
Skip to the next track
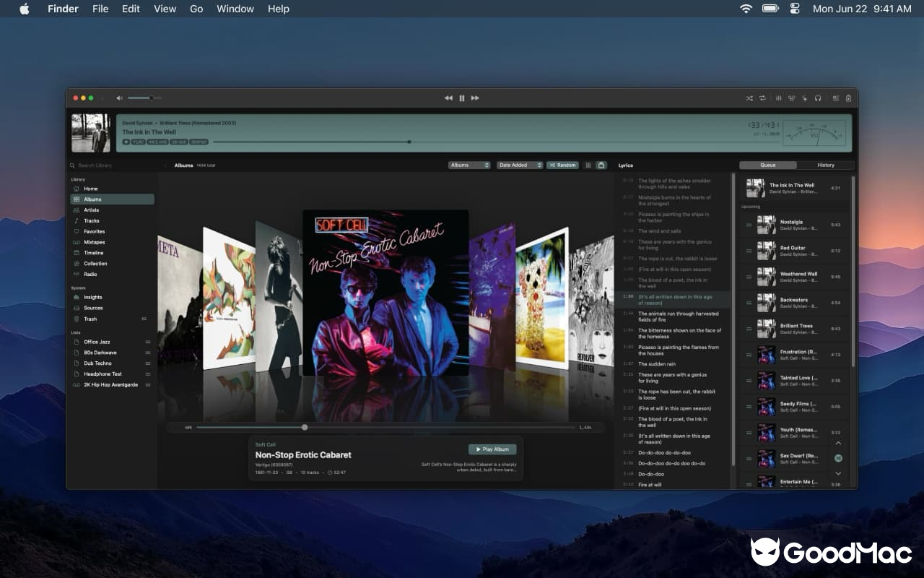coord(475,98)
